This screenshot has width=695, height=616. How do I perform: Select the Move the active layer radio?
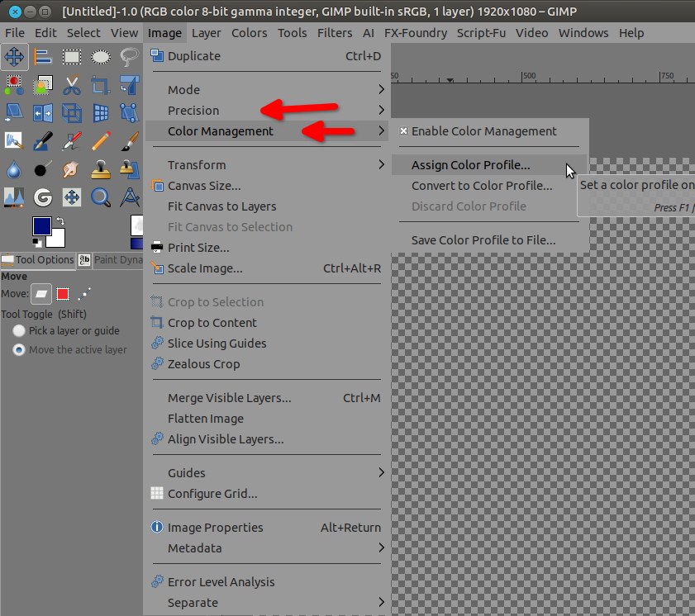(19, 350)
